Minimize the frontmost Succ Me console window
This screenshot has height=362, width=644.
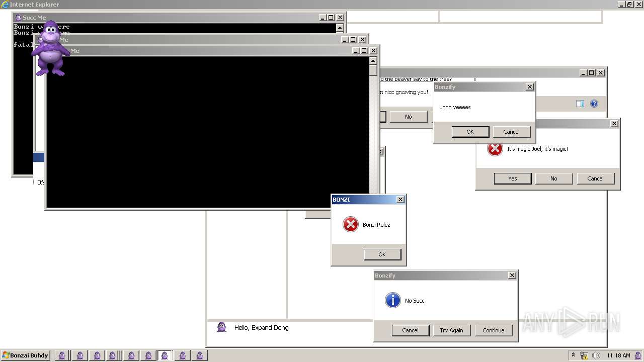coord(356,51)
